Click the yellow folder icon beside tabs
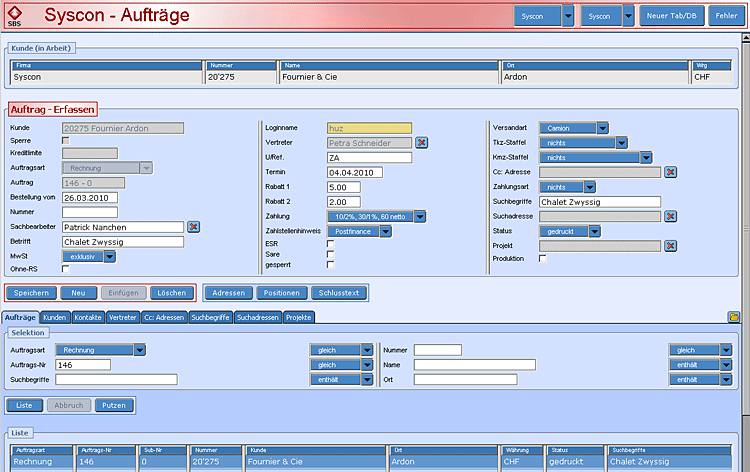The width and height of the screenshot is (750, 472). pos(733,317)
